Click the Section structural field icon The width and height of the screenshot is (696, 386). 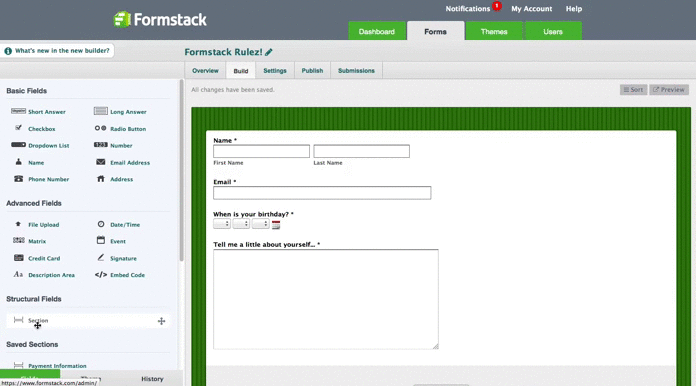click(x=18, y=320)
